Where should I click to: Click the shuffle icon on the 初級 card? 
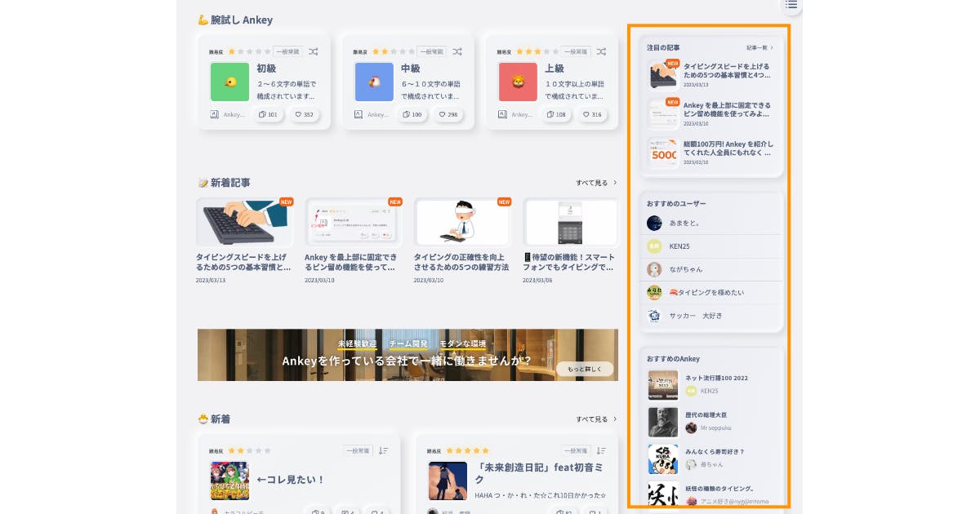point(314,51)
